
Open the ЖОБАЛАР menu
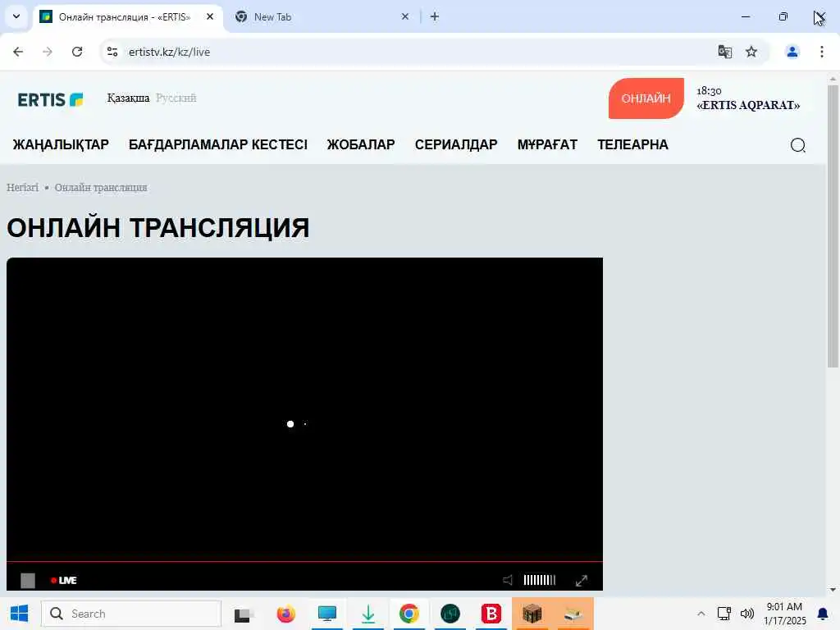(x=361, y=144)
